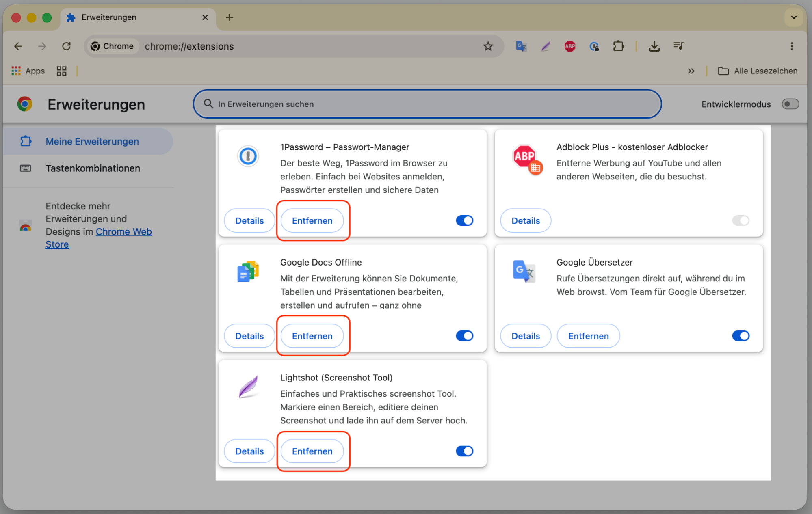Toggle the Adblock Plus extension switch

tap(741, 220)
